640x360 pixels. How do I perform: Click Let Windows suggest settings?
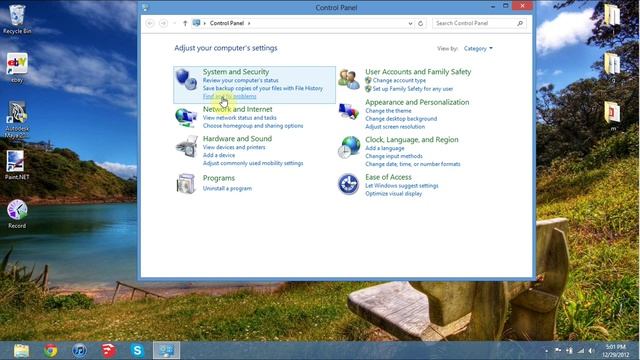click(402, 186)
